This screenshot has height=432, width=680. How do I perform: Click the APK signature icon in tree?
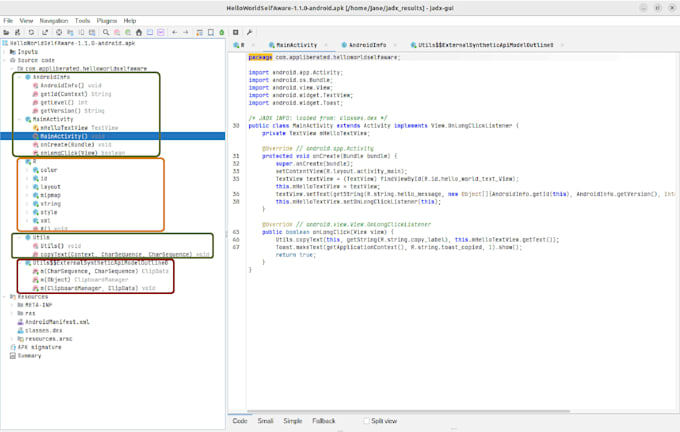point(13,347)
